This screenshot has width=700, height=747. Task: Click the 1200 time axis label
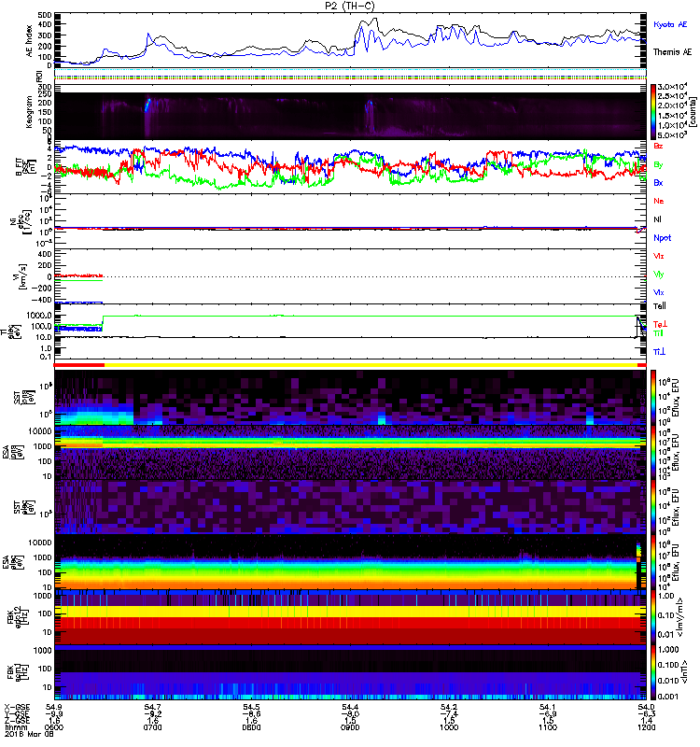click(x=646, y=727)
